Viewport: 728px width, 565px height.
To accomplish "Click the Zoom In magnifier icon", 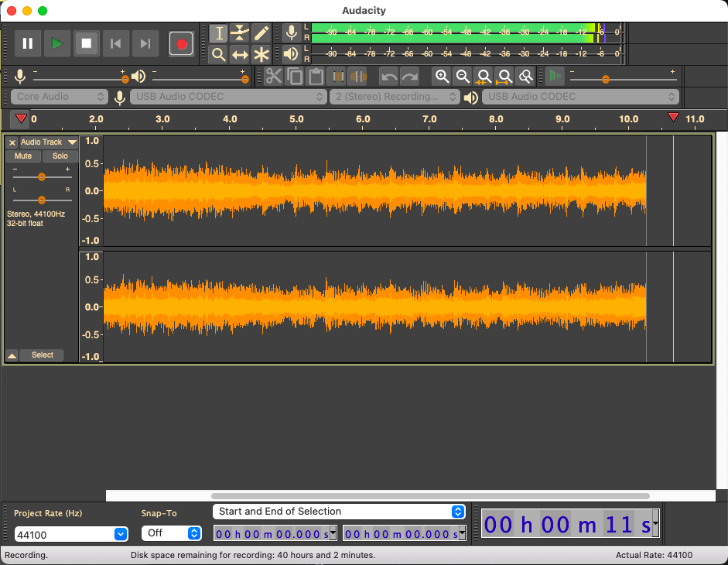I will click(442, 76).
